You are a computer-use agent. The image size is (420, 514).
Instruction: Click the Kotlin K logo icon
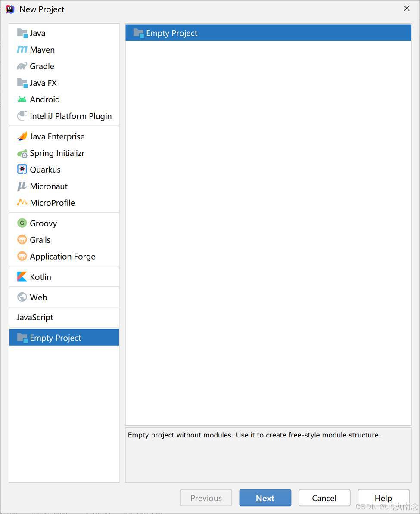(x=22, y=277)
